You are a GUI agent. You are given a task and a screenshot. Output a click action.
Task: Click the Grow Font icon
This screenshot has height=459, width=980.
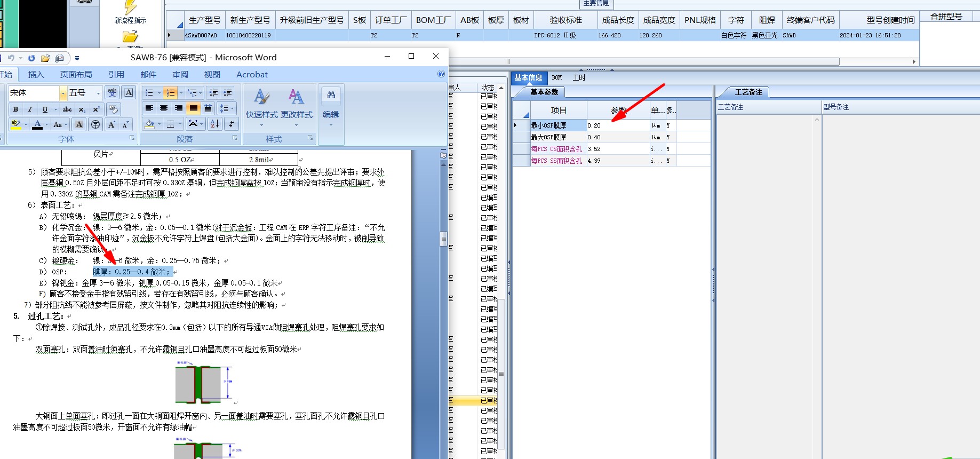111,124
